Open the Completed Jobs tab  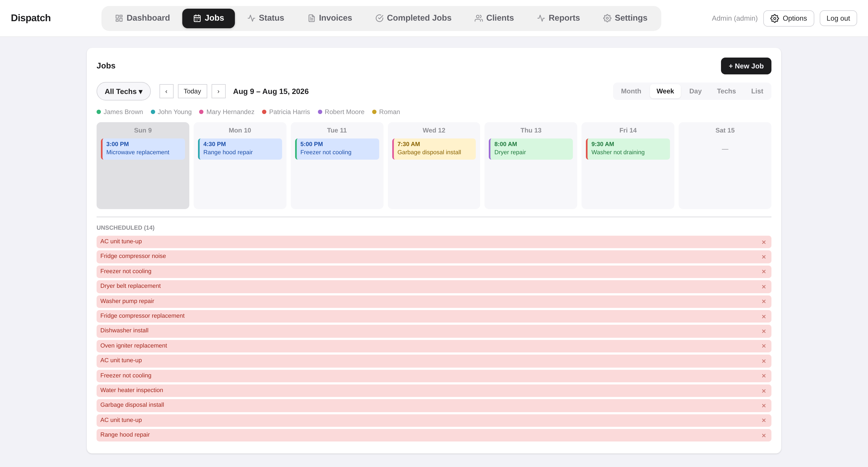(x=413, y=18)
